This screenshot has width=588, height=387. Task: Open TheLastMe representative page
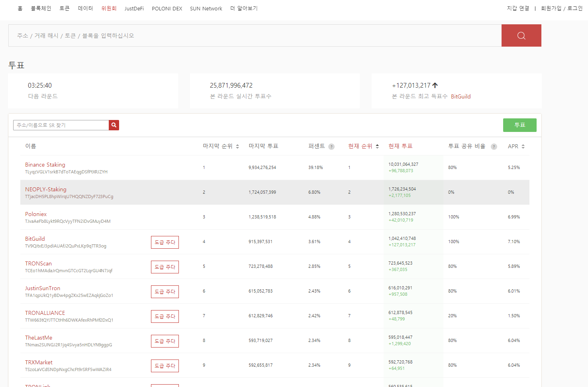39,338
